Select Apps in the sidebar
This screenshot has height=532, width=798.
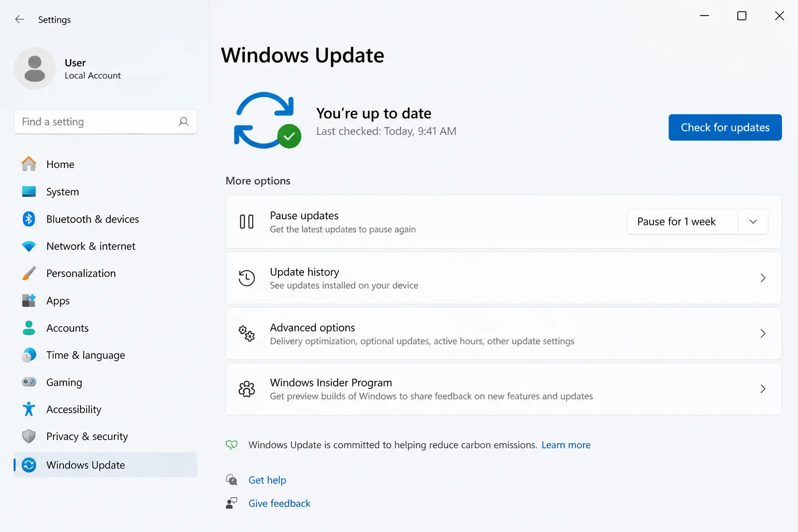105,300
